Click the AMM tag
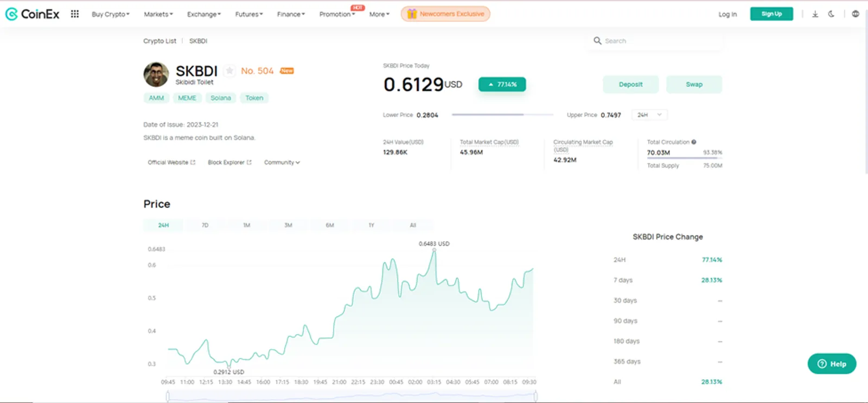This screenshot has height=403, width=868. pyautogui.click(x=156, y=98)
